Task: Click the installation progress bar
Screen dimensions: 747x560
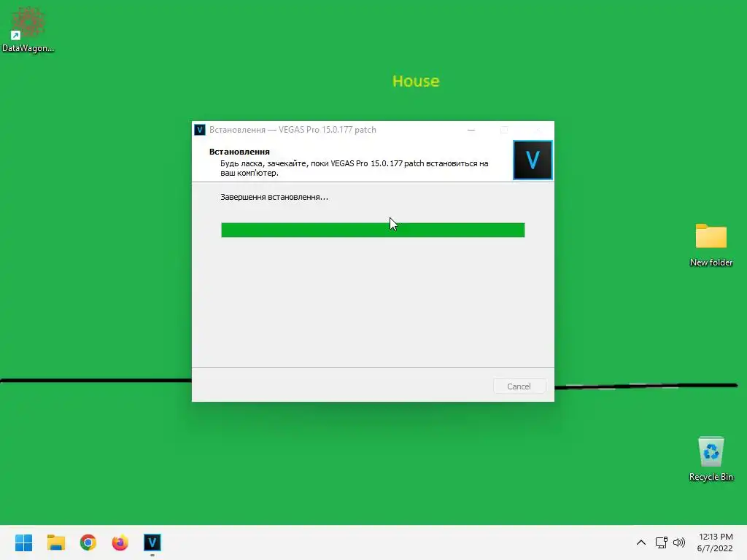Action: (373, 230)
